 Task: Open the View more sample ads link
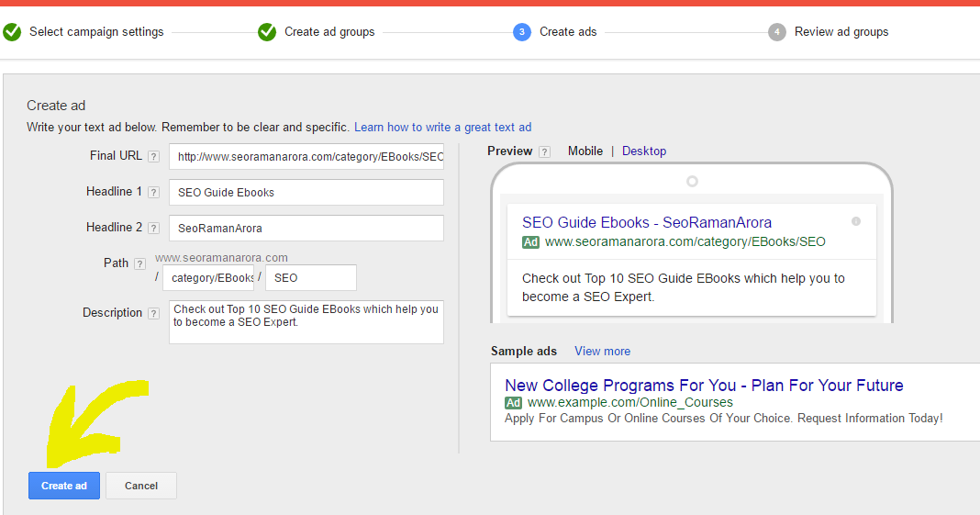(603, 352)
